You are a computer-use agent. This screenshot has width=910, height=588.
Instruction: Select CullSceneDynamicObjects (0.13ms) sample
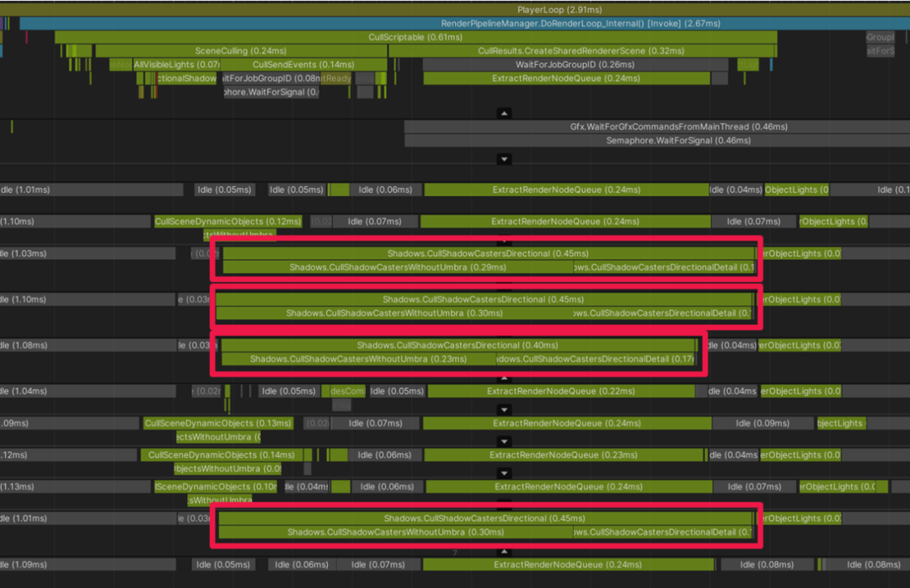pyautogui.click(x=217, y=423)
